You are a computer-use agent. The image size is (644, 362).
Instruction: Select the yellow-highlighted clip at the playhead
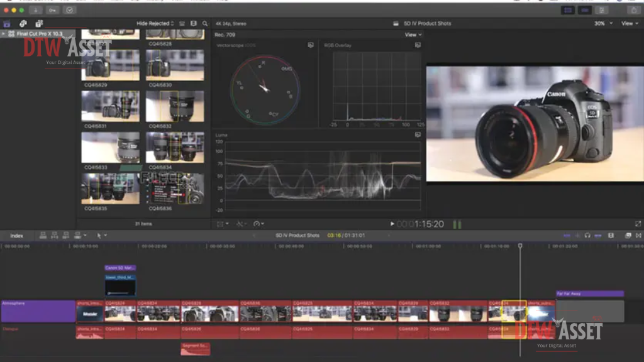pos(514,311)
